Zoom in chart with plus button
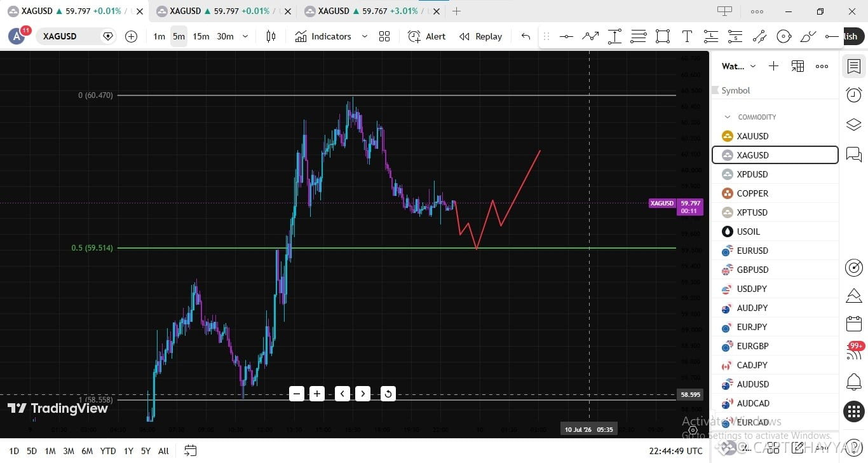The image size is (868, 463). [x=317, y=394]
